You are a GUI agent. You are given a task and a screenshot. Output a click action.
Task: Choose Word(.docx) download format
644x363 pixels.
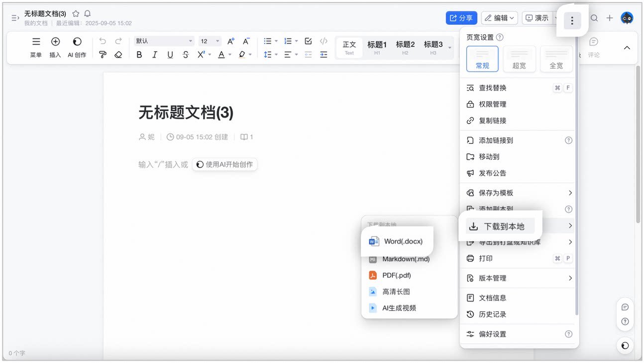[397, 242]
